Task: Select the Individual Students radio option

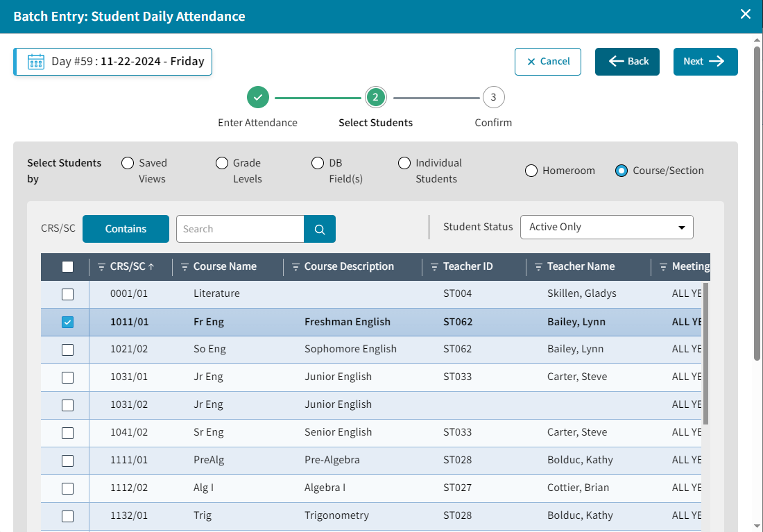Action: point(404,163)
